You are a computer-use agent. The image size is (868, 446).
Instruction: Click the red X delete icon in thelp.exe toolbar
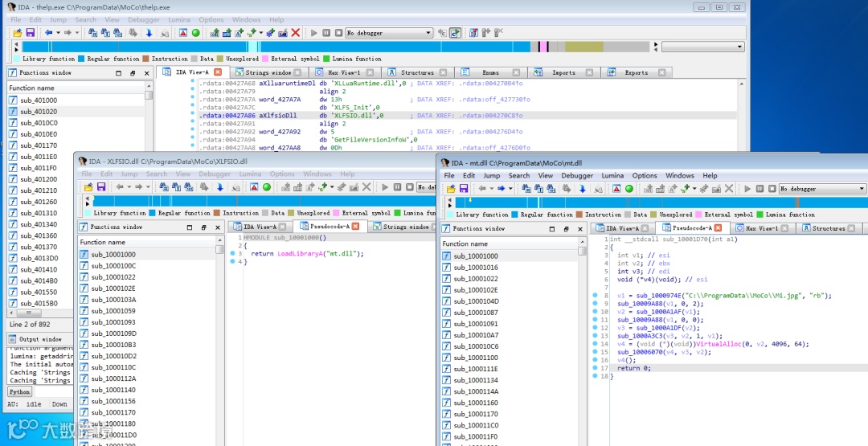pos(296,33)
